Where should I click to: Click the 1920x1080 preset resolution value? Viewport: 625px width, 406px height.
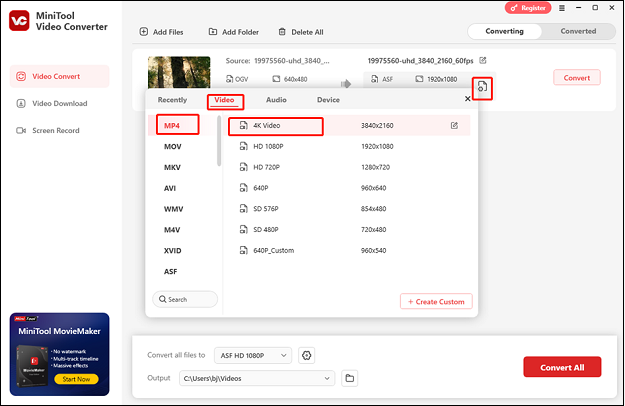[x=377, y=146]
